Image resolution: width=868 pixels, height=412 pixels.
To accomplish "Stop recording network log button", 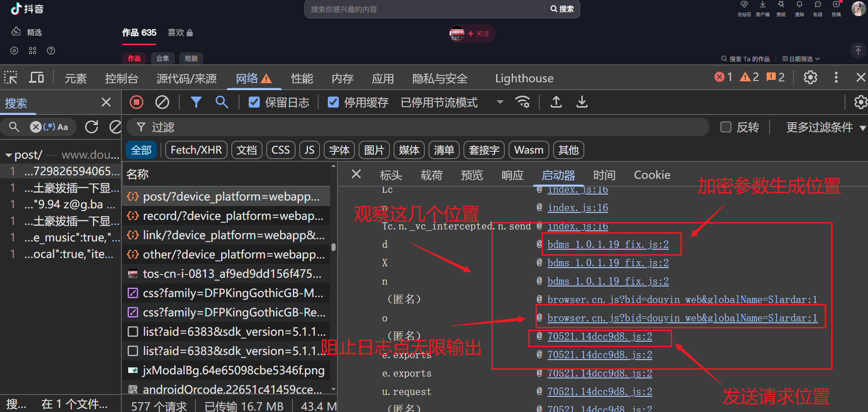I will coord(137,102).
